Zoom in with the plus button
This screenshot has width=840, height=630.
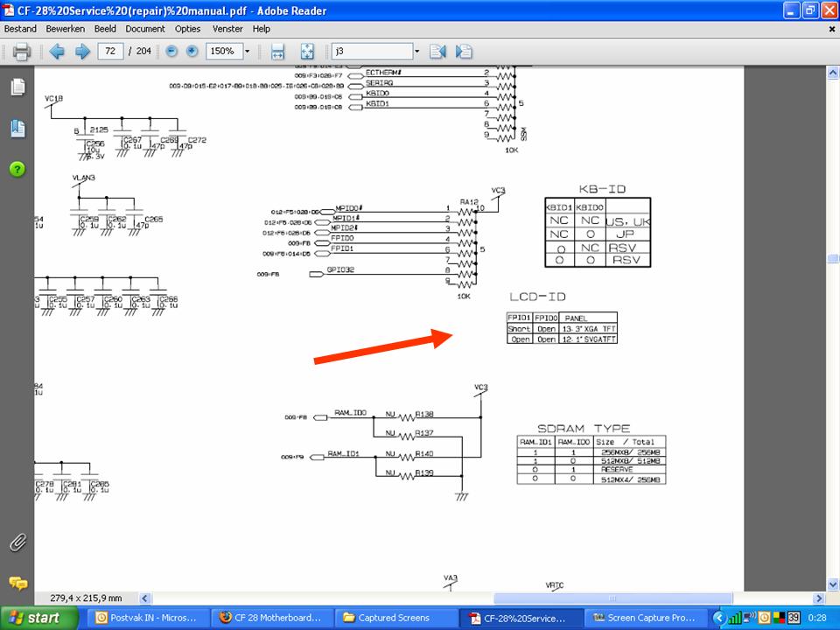point(192,52)
